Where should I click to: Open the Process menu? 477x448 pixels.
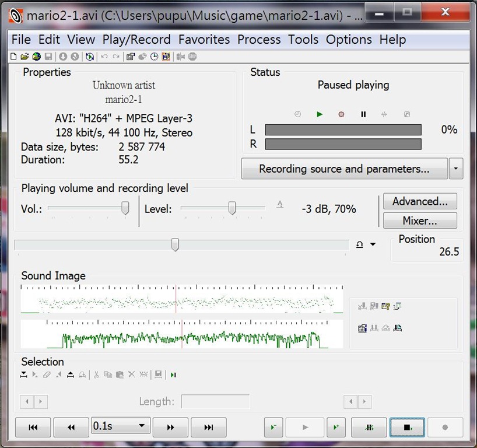[x=259, y=40]
